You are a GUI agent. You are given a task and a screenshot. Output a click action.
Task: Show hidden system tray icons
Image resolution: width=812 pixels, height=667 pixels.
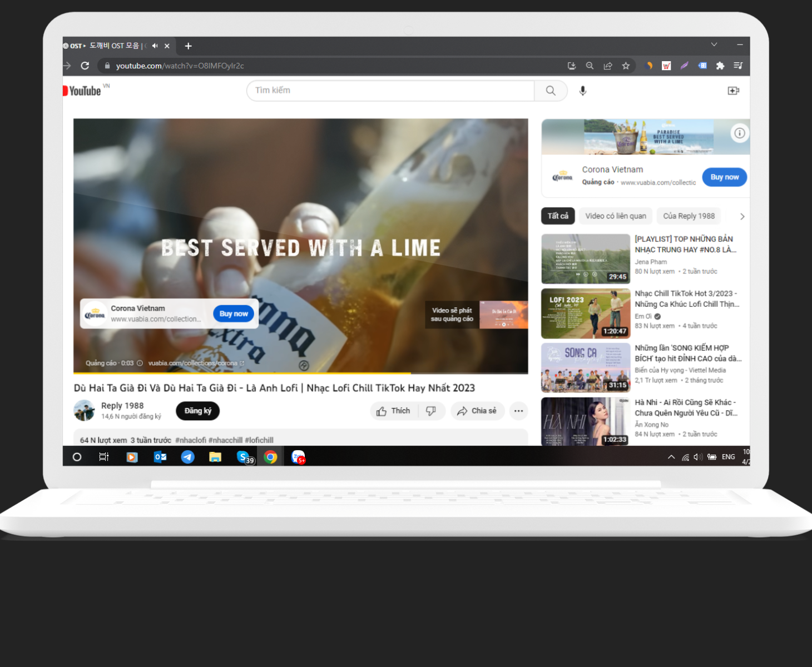[x=671, y=457]
